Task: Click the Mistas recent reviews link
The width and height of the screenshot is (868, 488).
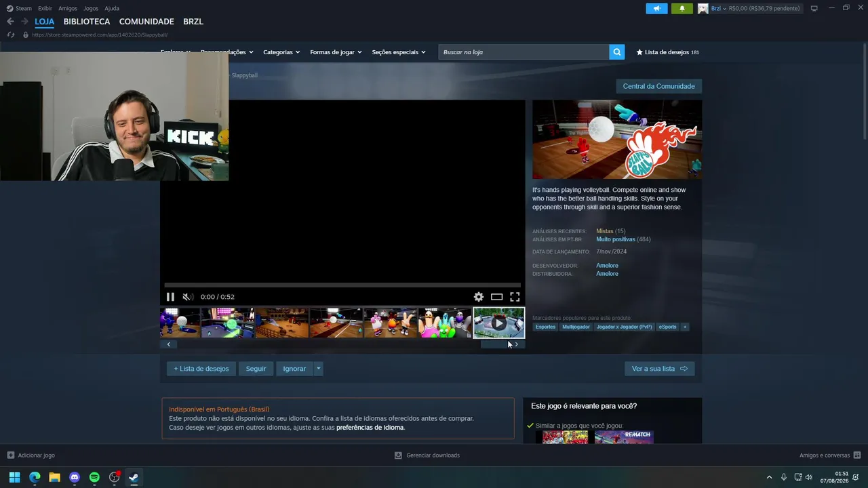Action: point(604,231)
